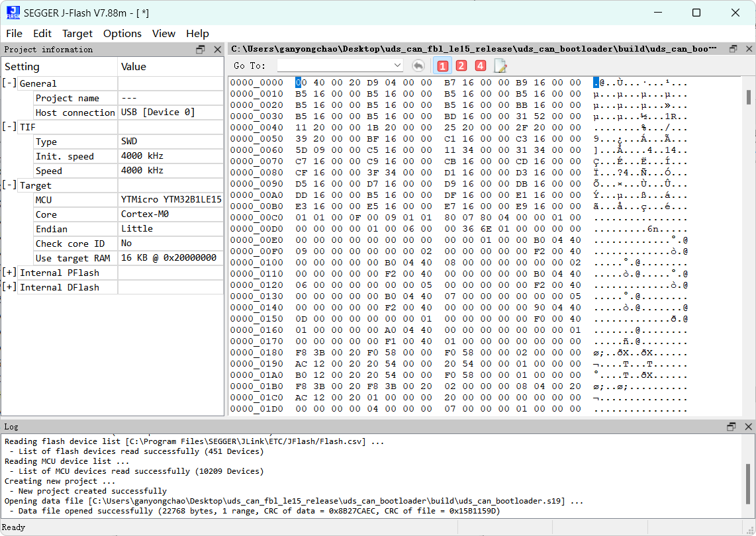The width and height of the screenshot is (756, 536).
Task: Select 1-byte display width button
Action: pos(443,66)
